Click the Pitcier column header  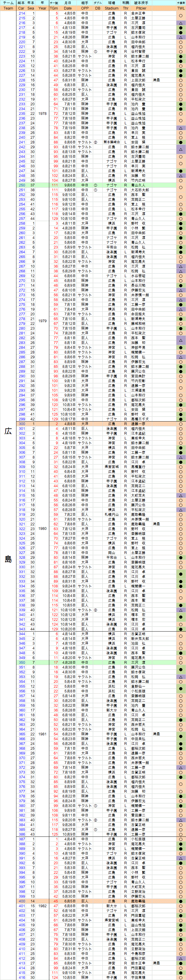click(141, 8)
